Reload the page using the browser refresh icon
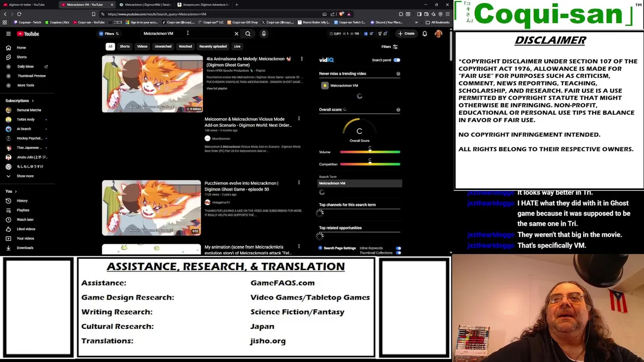The image size is (644, 362). click(x=19, y=14)
